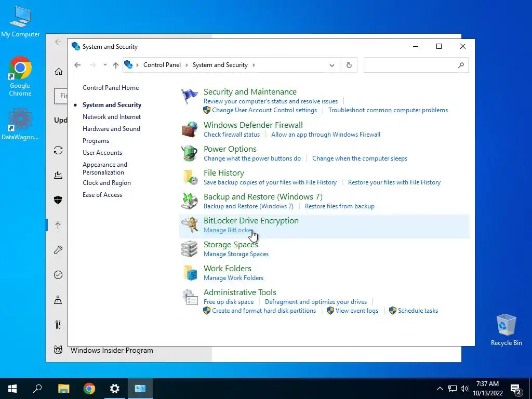Open the DataWagon desktop shortcut

point(20,124)
